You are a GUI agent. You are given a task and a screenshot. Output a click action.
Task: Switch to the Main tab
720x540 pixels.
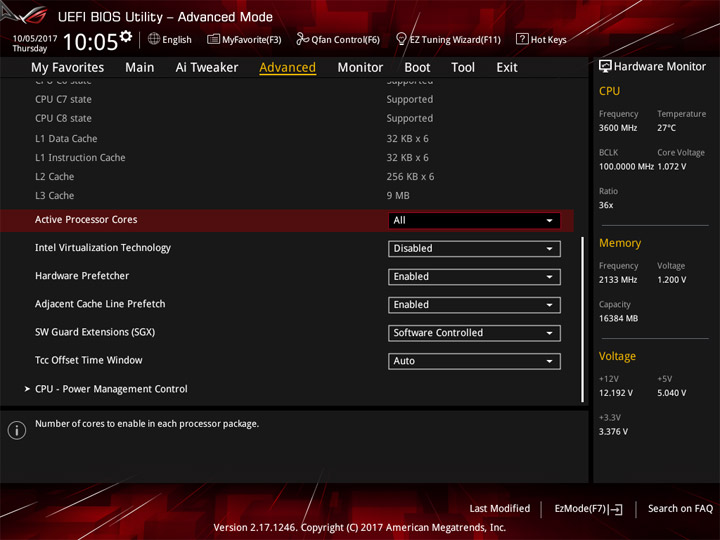click(140, 68)
